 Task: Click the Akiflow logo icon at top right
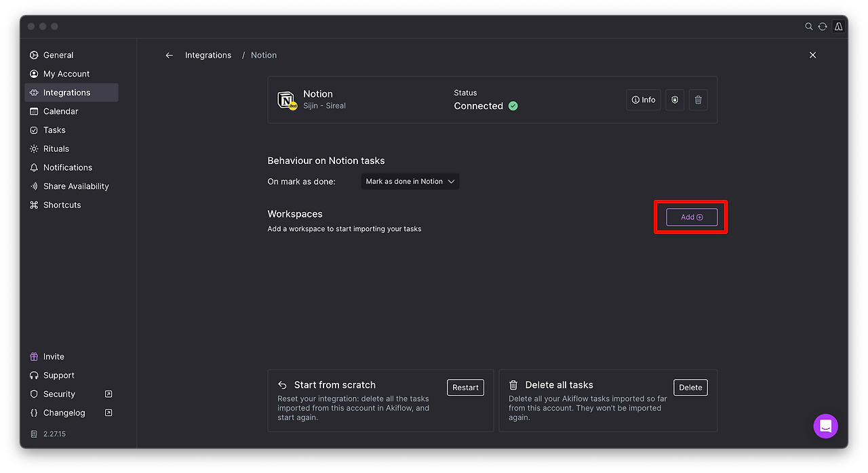(x=839, y=26)
